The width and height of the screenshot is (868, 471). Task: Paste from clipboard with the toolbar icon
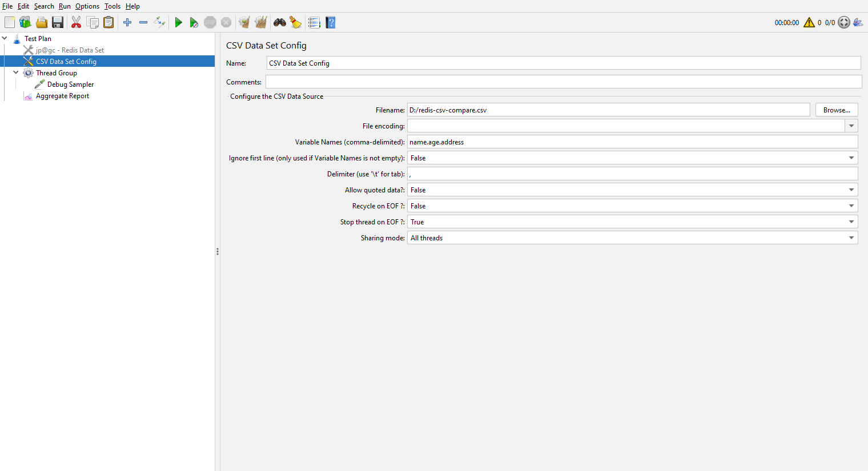(x=108, y=22)
